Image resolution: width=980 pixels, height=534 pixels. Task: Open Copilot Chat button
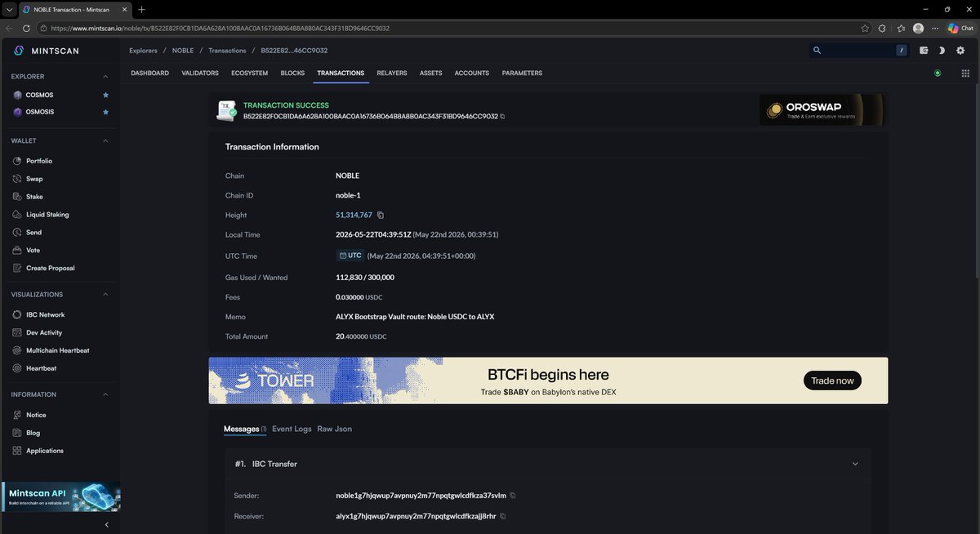[960, 28]
